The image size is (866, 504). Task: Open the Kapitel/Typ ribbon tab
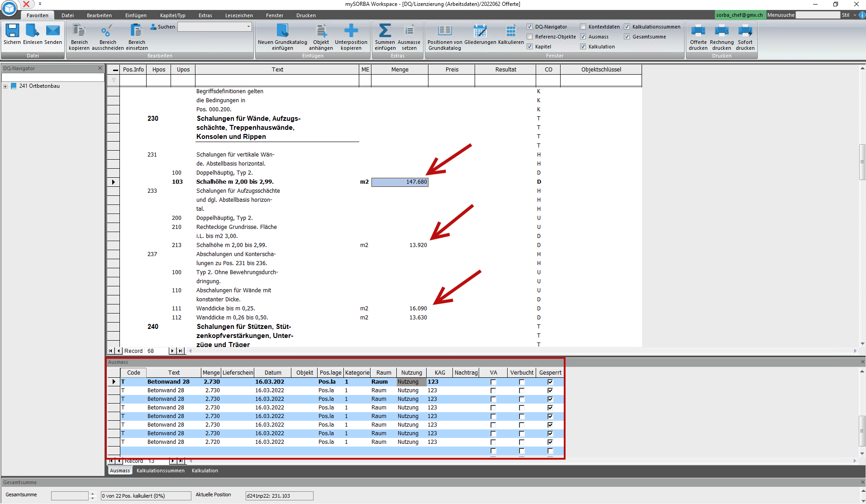(172, 15)
